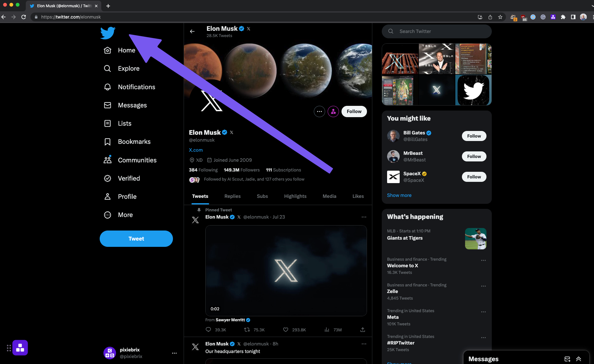Follow Elon Musk
594x364 pixels.
(354, 111)
